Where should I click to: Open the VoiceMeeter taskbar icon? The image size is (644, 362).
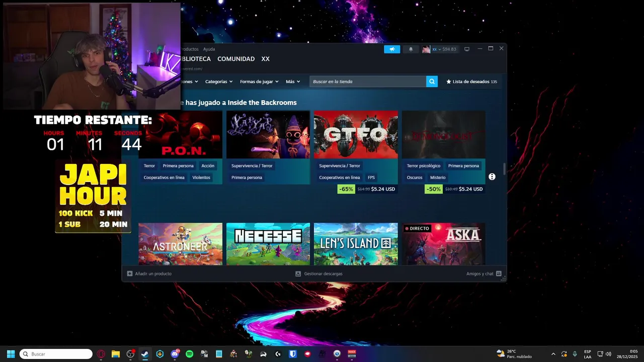pos(352,354)
